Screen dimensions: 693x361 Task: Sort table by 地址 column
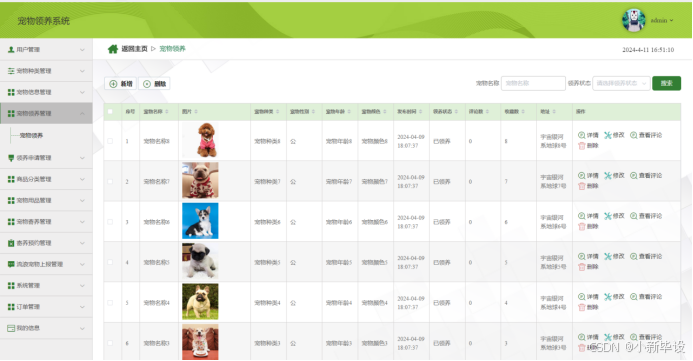pyautogui.click(x=554, y=112)
